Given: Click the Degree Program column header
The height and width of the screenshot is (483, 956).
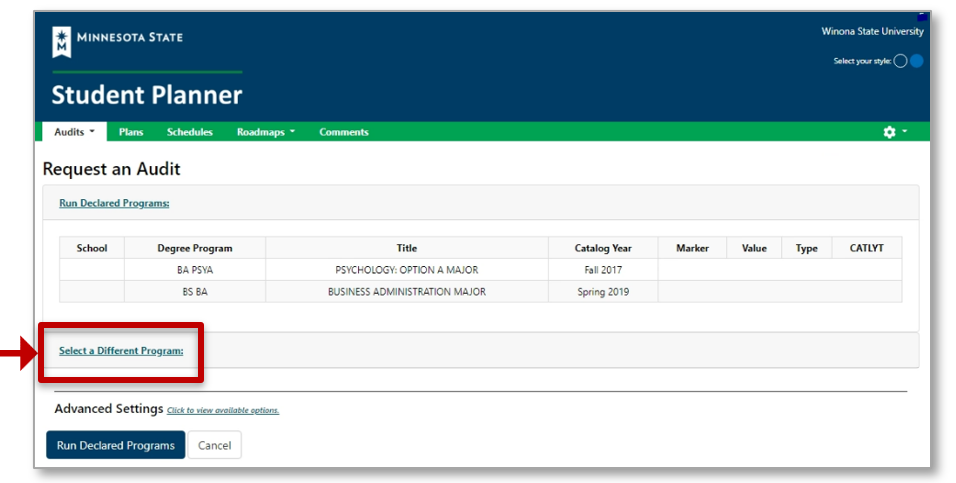Looking at the screenshot, I should 195,248.
